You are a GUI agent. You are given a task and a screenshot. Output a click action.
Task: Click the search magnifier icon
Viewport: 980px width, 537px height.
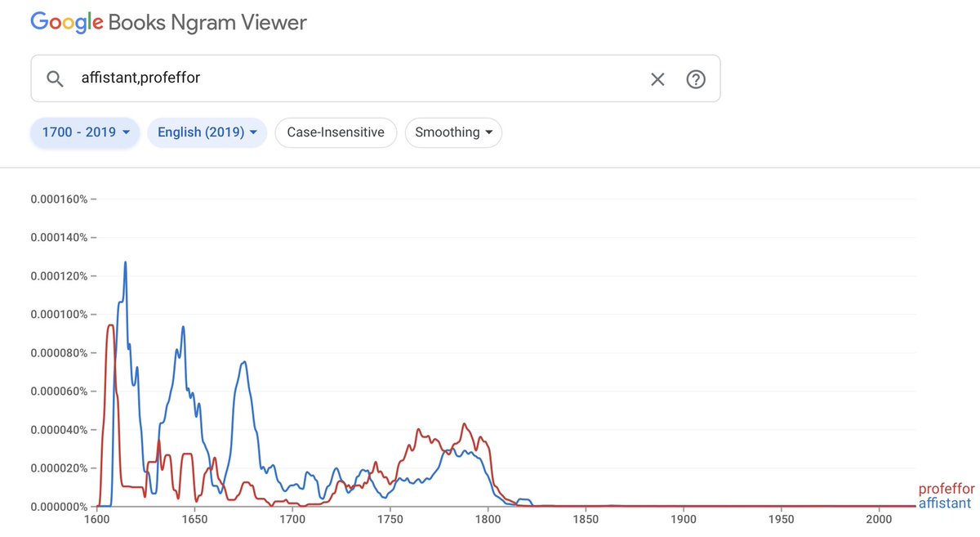[55, 79]
